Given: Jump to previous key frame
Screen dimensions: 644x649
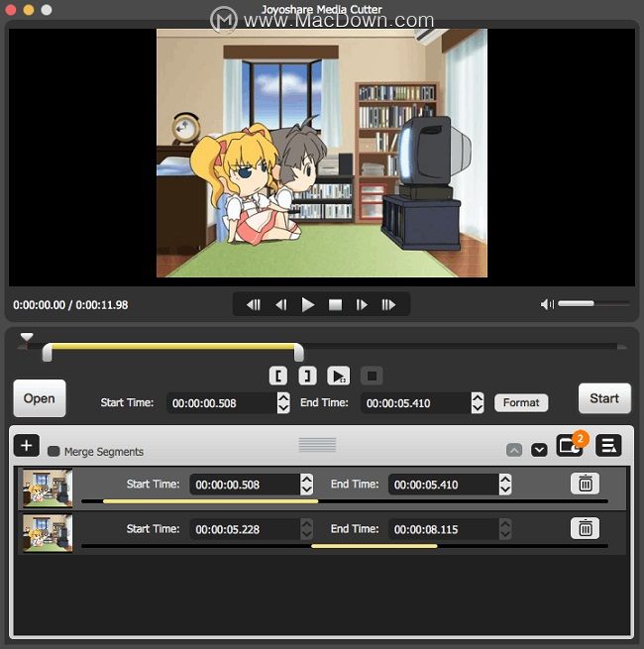Looking at the screenshot, I should click(254, 305).
